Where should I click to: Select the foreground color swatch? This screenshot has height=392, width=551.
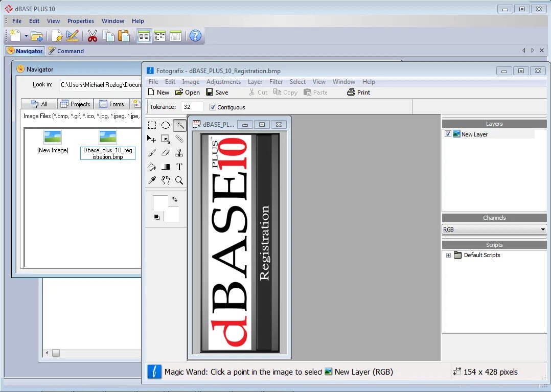(x=160, y=203)
